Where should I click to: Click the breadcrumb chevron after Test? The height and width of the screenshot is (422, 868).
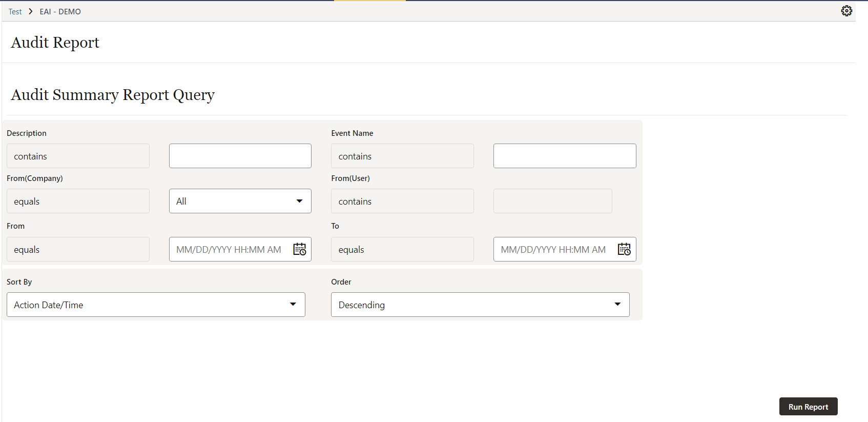click(31, 11)
